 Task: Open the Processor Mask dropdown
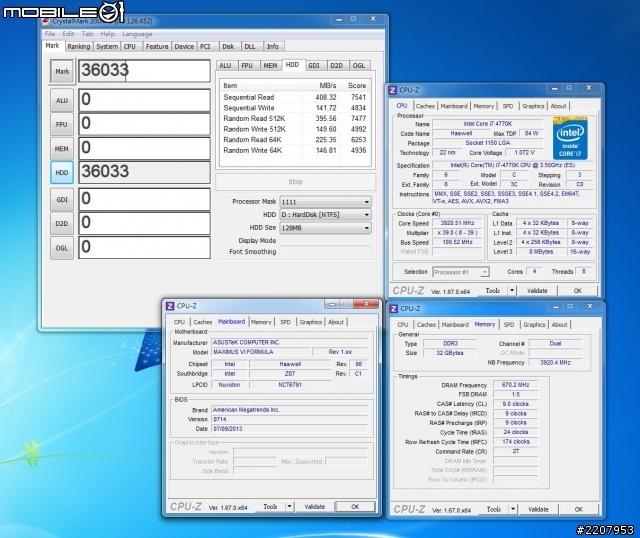[x=325, y=202]
